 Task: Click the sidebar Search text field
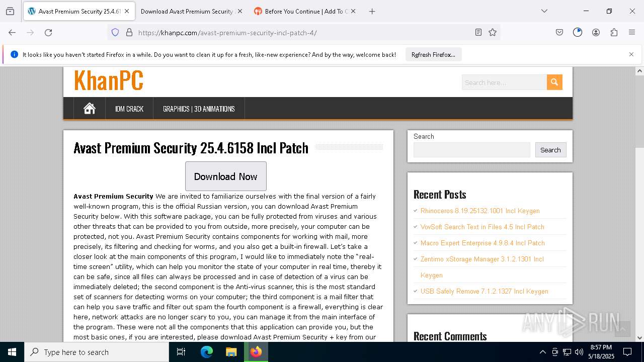pos(472,150)
